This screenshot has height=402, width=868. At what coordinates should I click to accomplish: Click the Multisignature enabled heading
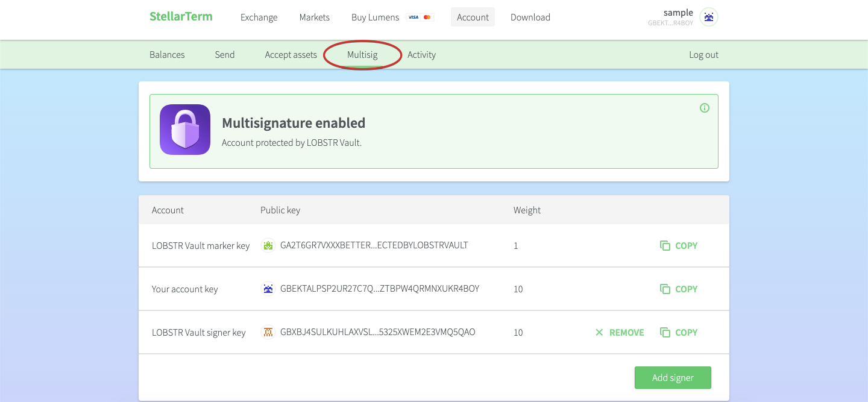294,123
